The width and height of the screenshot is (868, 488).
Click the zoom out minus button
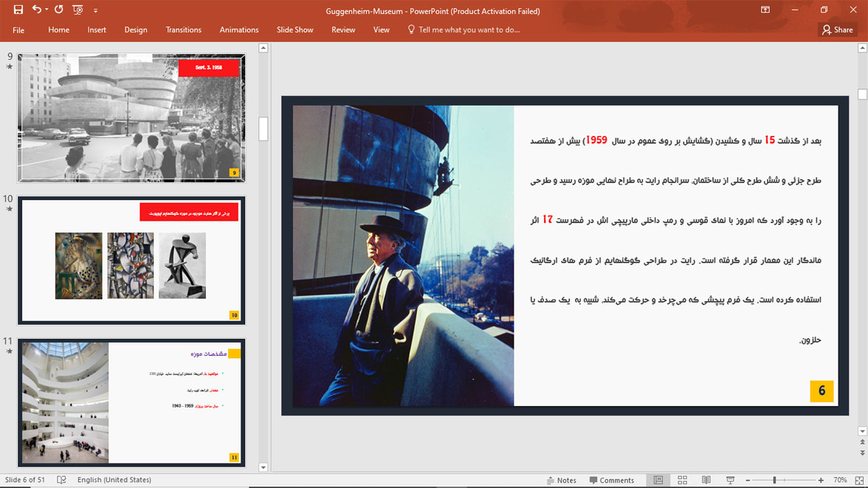click(748, 480)
